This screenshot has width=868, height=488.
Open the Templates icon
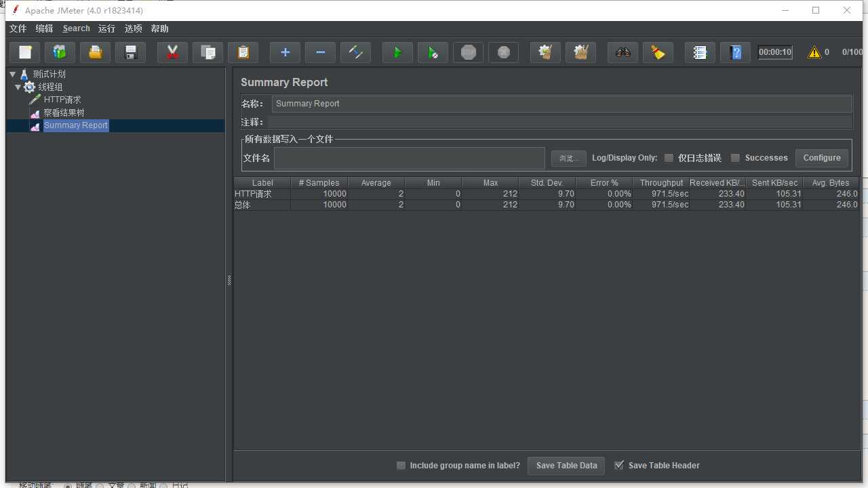point(60,52)
